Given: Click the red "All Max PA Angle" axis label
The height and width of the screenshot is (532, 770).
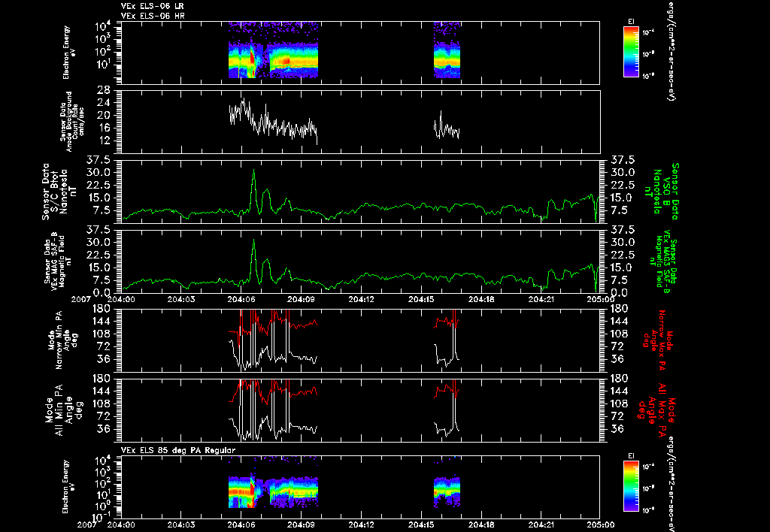Looking at the screenshot, I should (x=657, y=410).
